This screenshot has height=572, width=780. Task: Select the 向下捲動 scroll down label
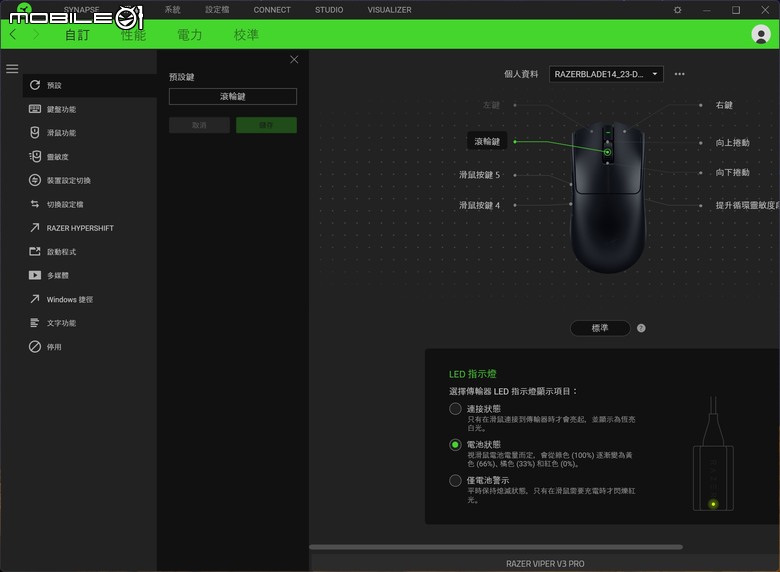coord(732,173)
